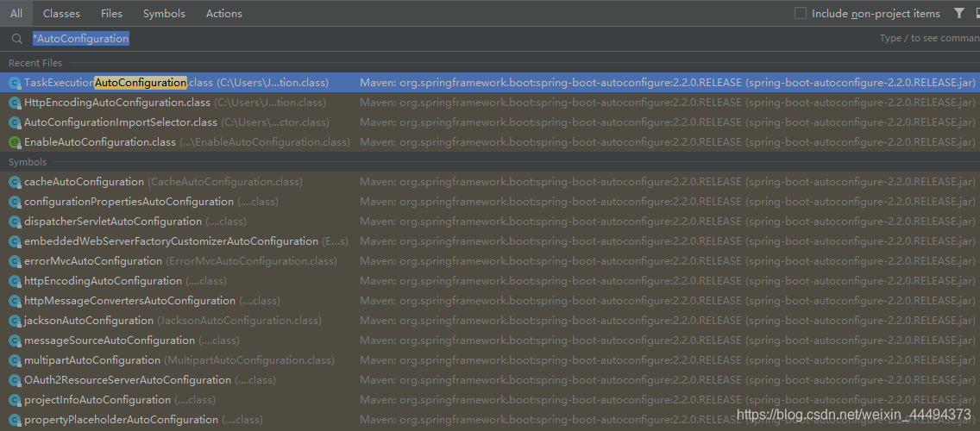The width and height of the screenshot is (980, 431).
Task: Select messageSourceAutoConfiguration symbol
Action: [x=490, y=340]
